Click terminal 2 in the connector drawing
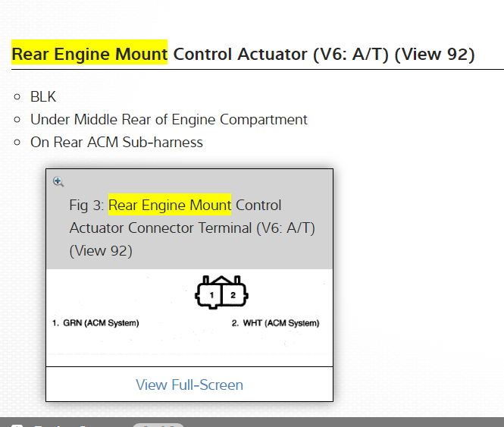Viewport: 504px width, 427px height. pos(233,294)
